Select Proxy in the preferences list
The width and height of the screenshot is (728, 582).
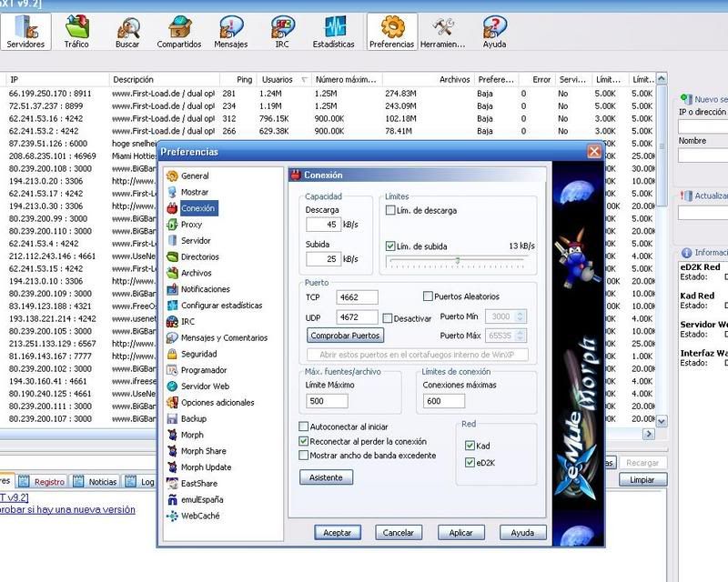click(185, 225)
